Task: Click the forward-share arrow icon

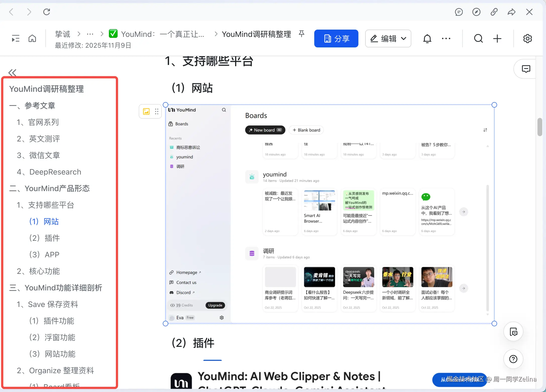Action: coord(511,12)
